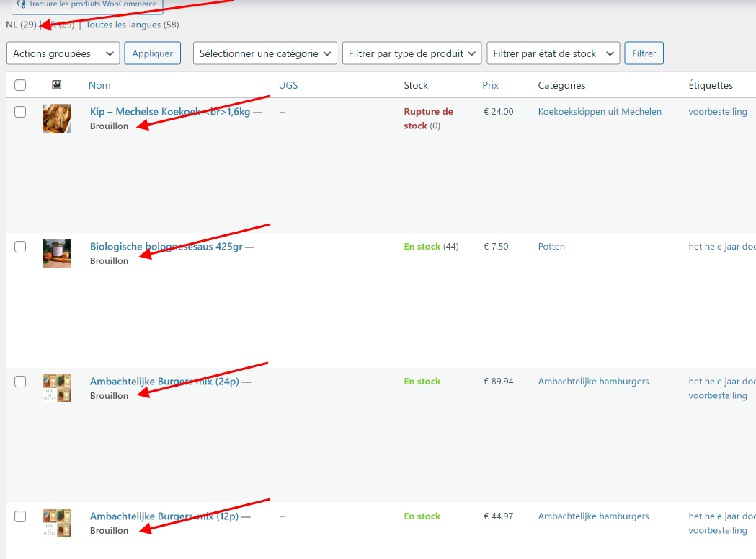Viewport: 756px width, 559px height.
Task: Click voorbestelling tag in Burgers 24p row
Action: (717, 395)
